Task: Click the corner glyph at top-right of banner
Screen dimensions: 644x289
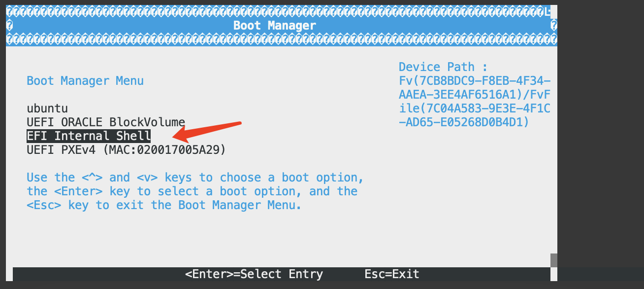Action: (x=548, y=11)
